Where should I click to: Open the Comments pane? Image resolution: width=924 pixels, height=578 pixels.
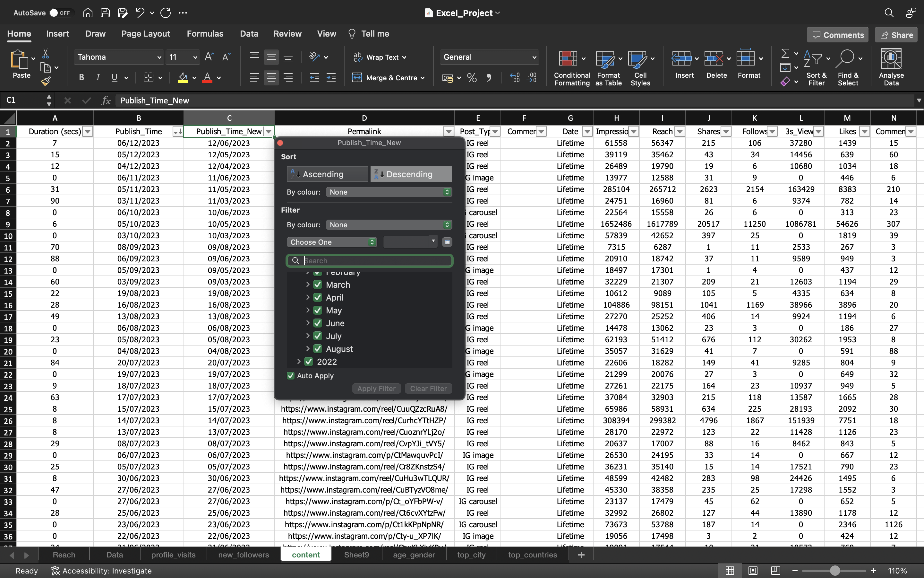click(x=838, y=35)
